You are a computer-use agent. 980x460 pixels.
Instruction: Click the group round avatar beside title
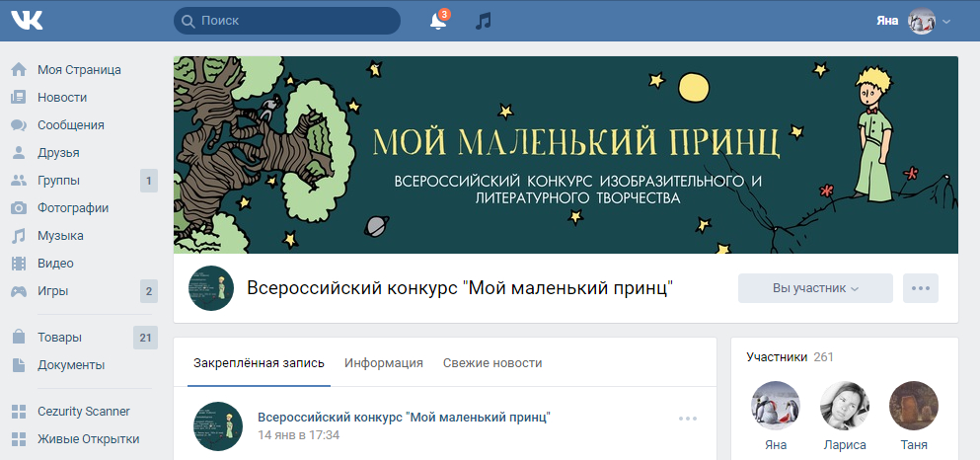point(211,288)
